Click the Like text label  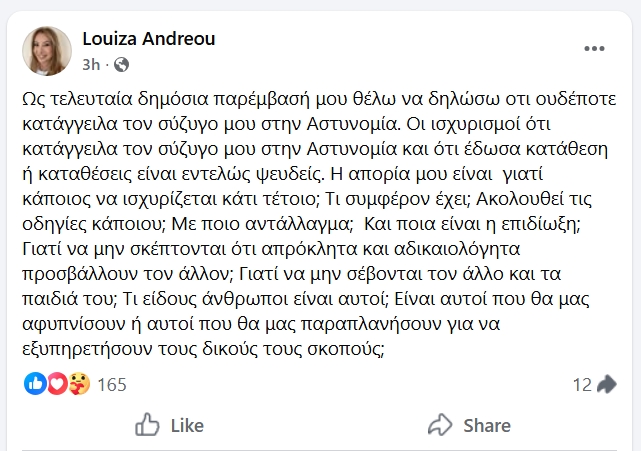point(187,424)
